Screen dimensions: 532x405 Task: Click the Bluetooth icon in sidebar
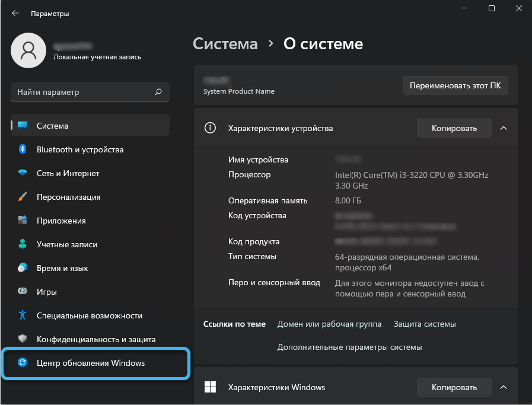23,149
